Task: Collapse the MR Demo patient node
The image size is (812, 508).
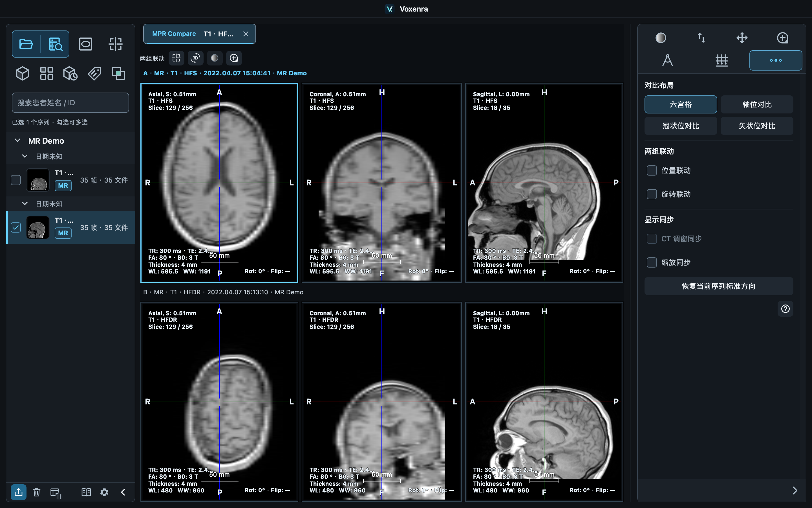Action: point(18,141)
